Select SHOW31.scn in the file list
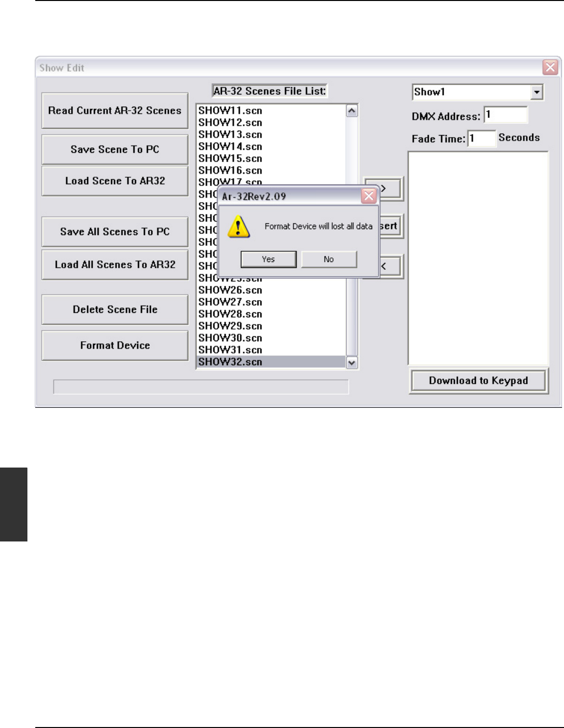The image size is (564, 728). (272, 350)
